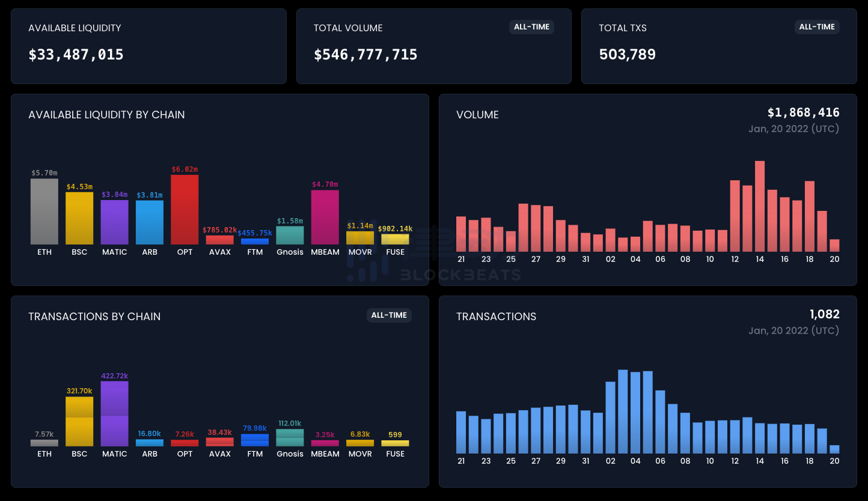Select the MBEAM liquidity bar labeled $4.70m

pyautogui.click(x=325, y=217)
